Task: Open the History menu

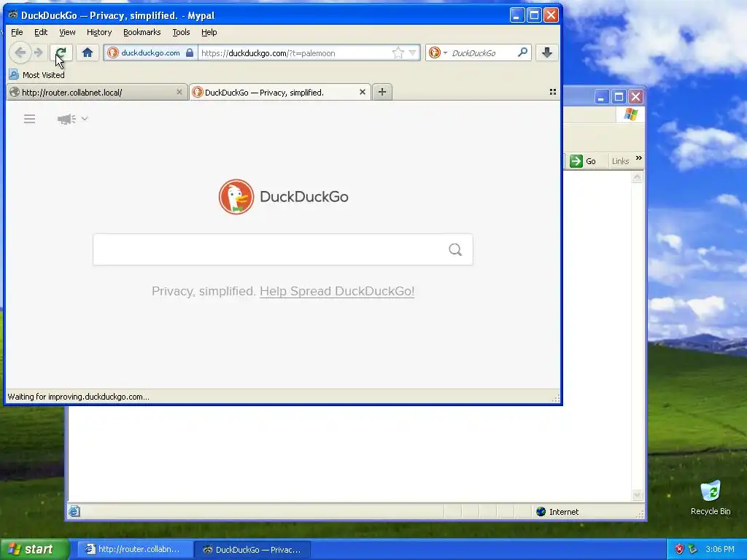Action: tap(99, 32)
